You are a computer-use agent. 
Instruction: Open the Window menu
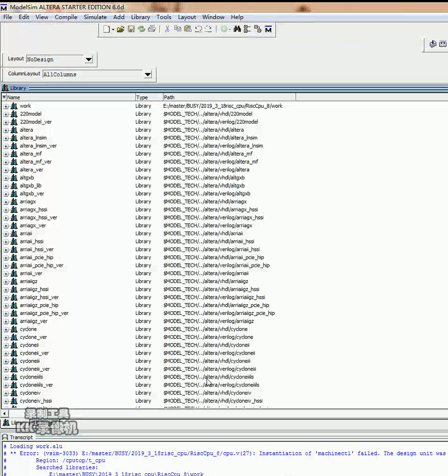pyautogui.click(x=213, y=17)
